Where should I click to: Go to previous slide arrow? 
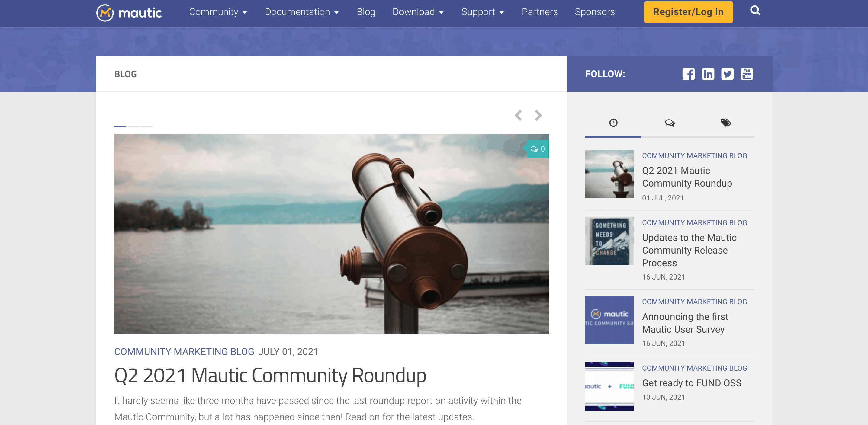point(518,116)
